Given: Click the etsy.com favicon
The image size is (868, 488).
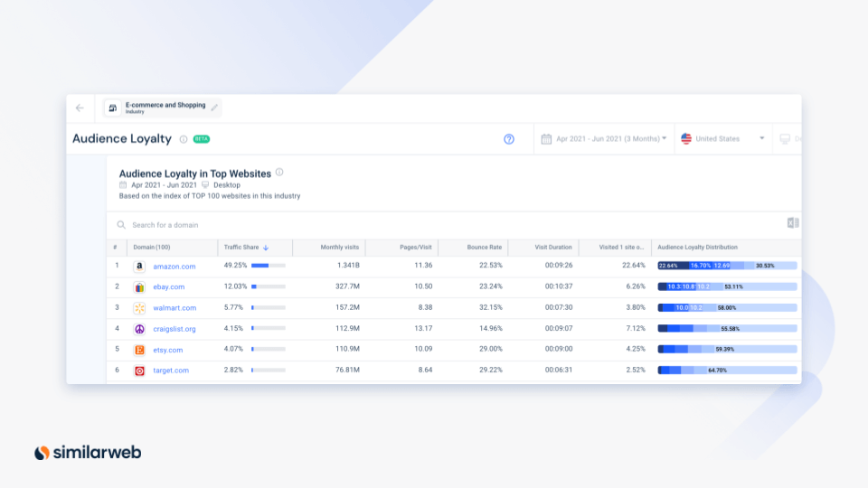Looking at the screenshot, I should [x=139, y=350].
